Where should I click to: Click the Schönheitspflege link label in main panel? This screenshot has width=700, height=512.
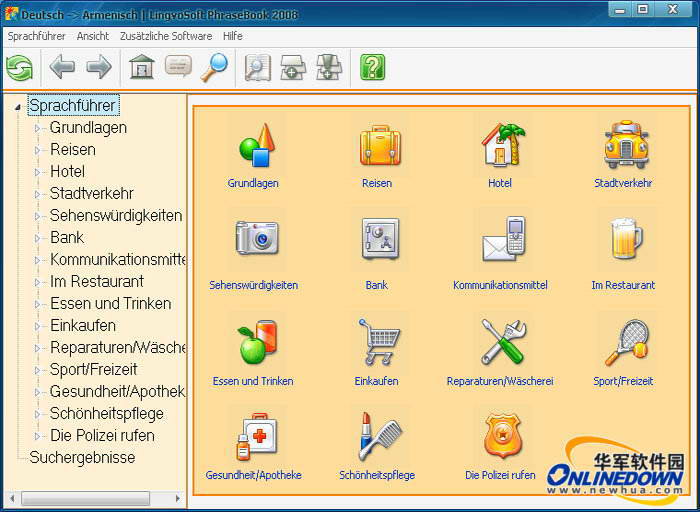point(377,475)
